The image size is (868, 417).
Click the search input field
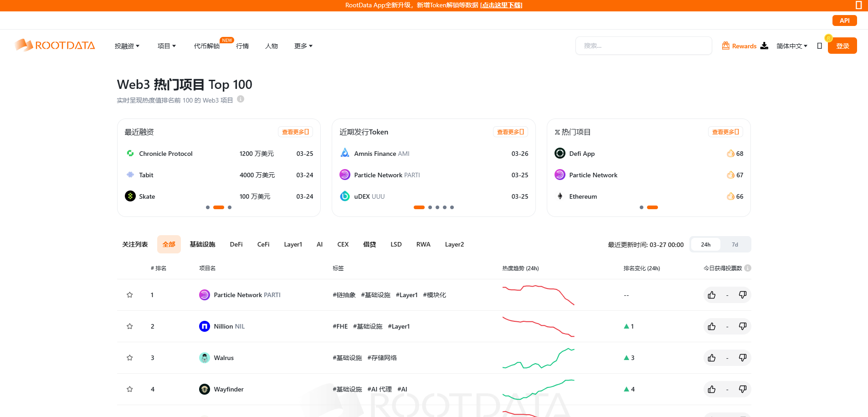point(643,46)
